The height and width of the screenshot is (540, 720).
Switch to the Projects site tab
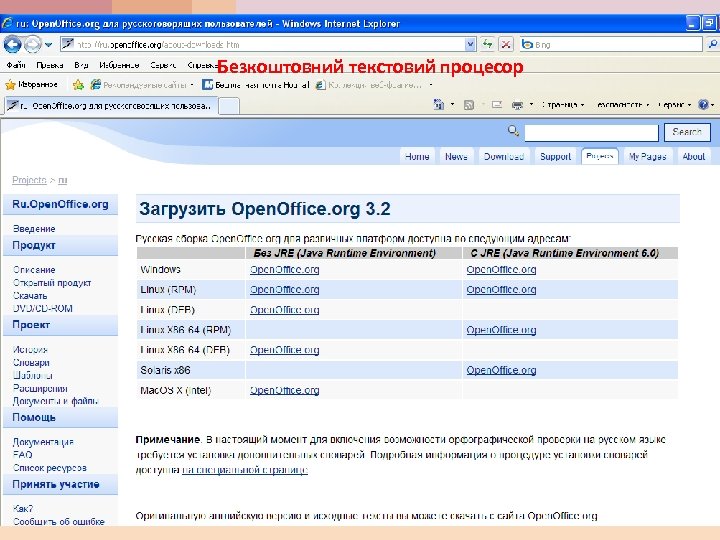tap(599, 156)
